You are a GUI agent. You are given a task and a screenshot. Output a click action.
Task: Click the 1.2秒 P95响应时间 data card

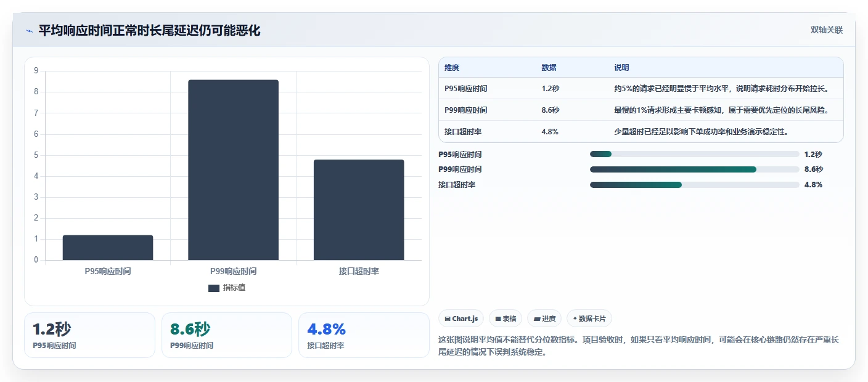[x=89, y=335]
